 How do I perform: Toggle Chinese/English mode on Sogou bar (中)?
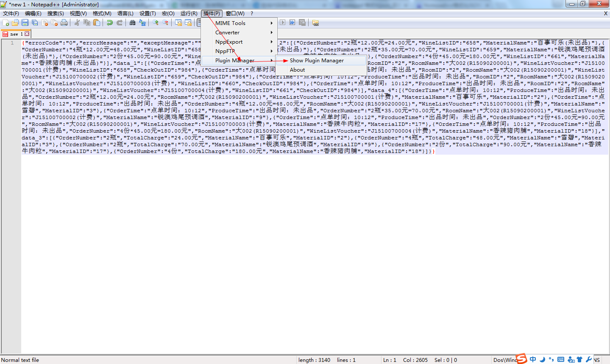click(533, 359)
